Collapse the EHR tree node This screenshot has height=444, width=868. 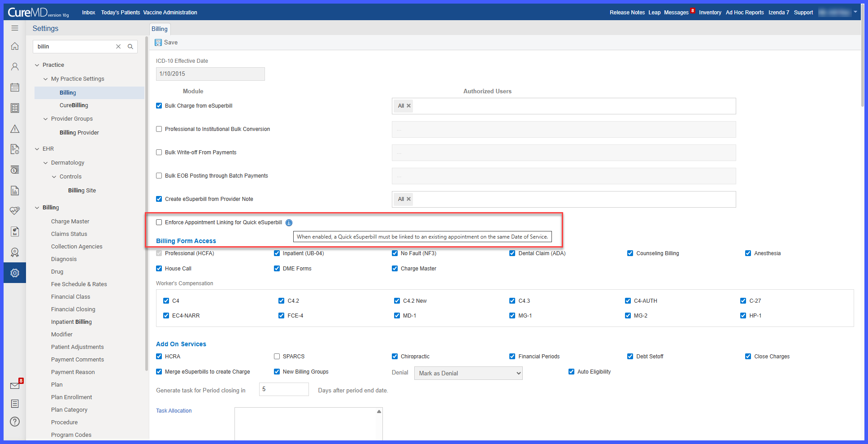(37, 149)
